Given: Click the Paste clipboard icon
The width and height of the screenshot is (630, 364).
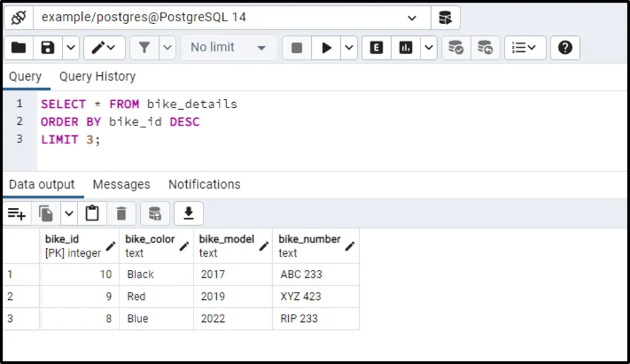Looking at the screenshot, I should [x=92, y=213].
